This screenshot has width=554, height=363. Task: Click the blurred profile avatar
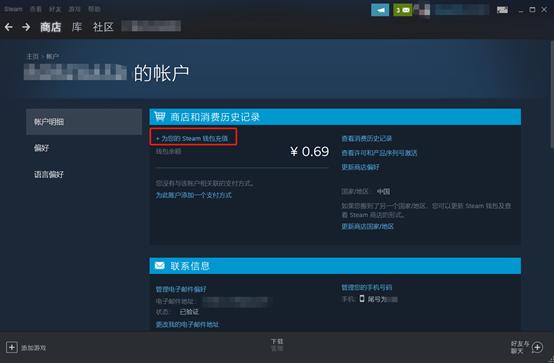[x=422, y=10]
